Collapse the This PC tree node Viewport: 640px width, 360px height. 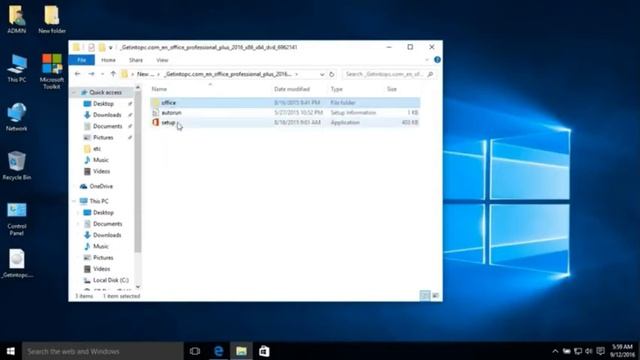coord(74,201)
